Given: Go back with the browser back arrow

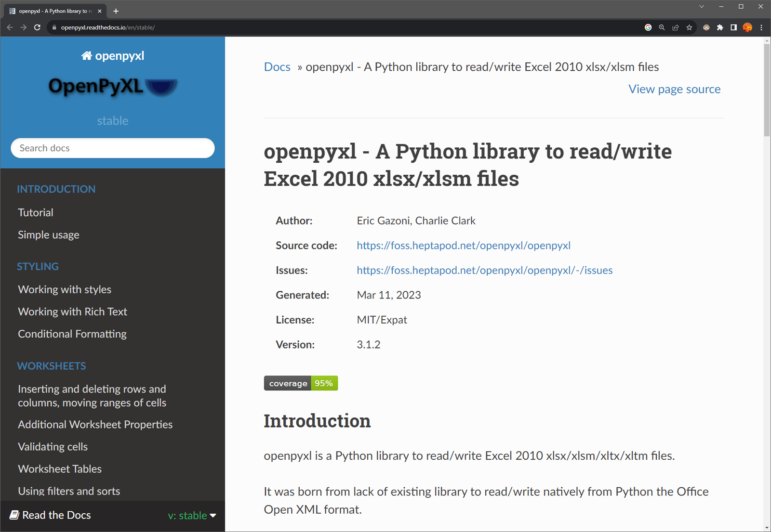Looking at the screenshot, I should 10,27.
